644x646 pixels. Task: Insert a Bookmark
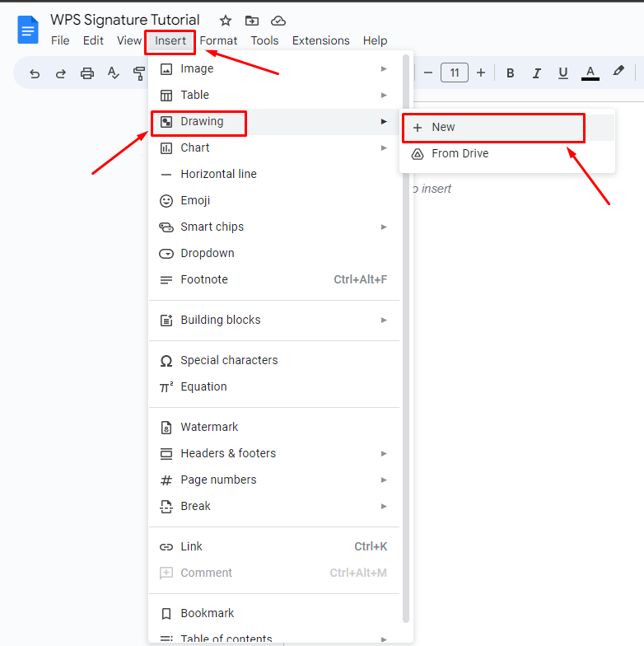coord(274,613)
